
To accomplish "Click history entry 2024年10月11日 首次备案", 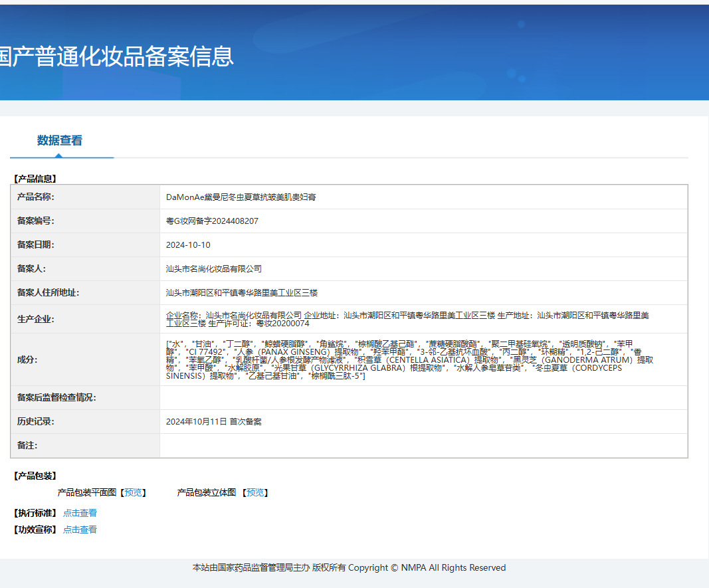I will coord(214,422).
